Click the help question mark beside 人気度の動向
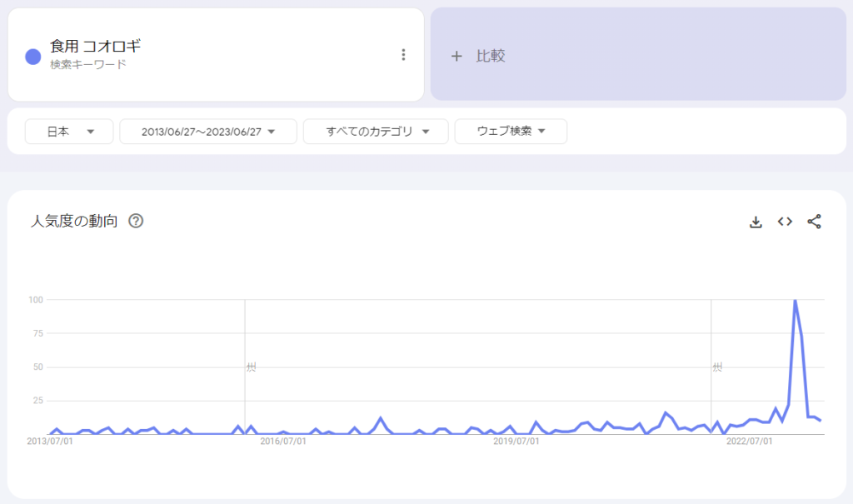Viewport: 853px width, 504px height. coord(136,221)
